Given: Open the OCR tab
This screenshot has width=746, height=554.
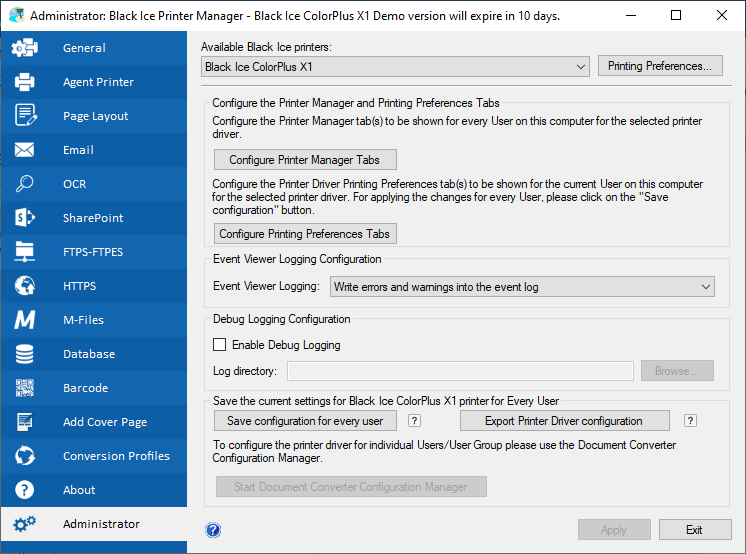Looking at the screenshot, I should pos(94,184).
